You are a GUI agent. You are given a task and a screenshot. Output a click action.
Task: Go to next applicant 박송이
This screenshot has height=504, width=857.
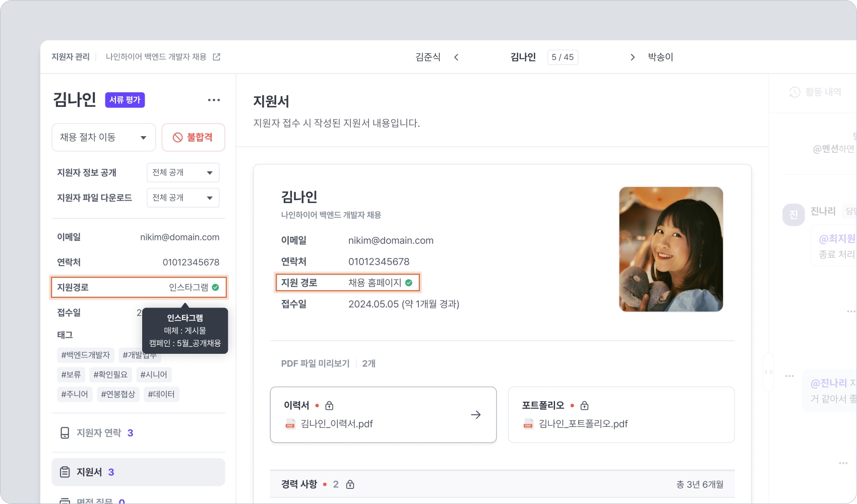(660, 57)
